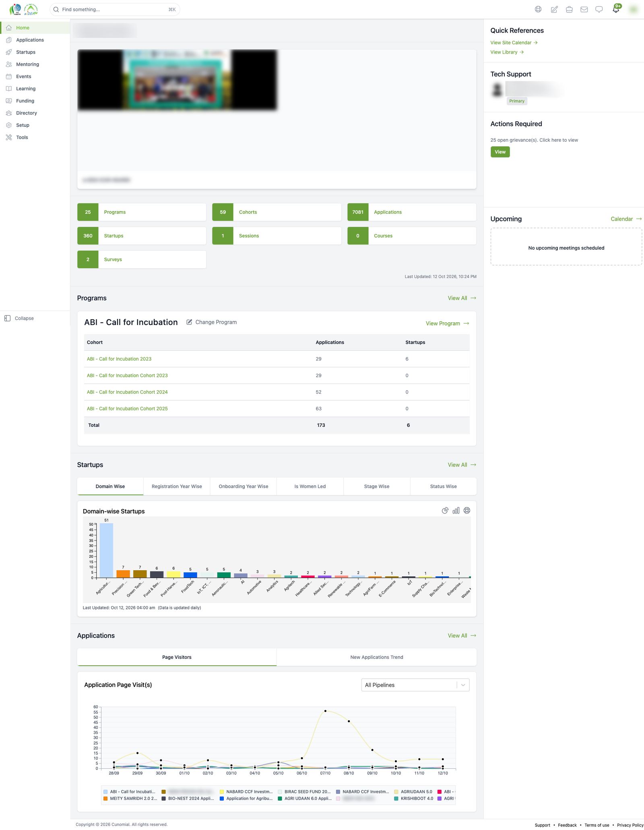Open notifications bell with 9+ badge
The image size is (644, 830).
tap(616, 8)
